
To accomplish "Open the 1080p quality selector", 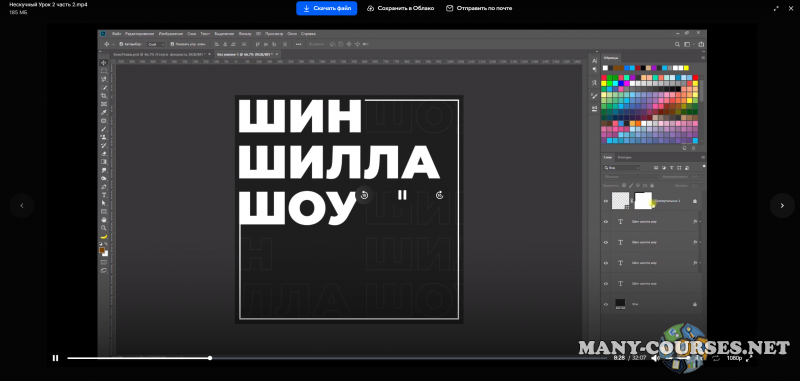I will (x=734, y=358).
